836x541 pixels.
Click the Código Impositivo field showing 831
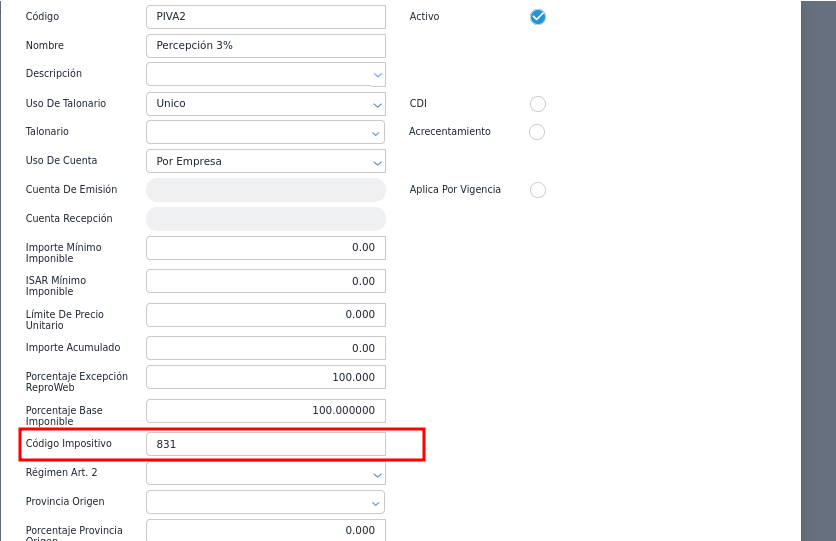tap(265, 444)
